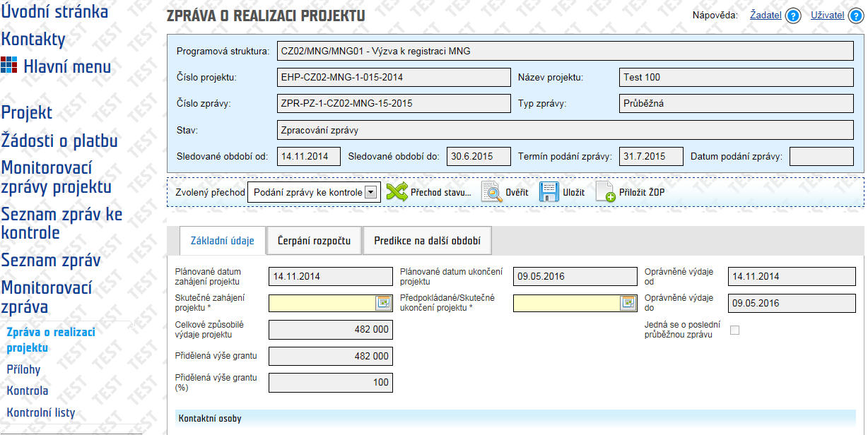The height and width of the screenshot is (435, 868).
Task: Click the Zpráva o realizaci projektu heading
Action: (x=265, y=16)
